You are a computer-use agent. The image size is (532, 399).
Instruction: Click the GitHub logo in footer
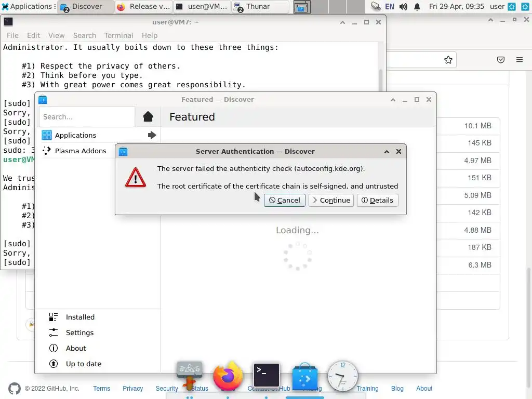pyautogui.click(x=14, y=389)
